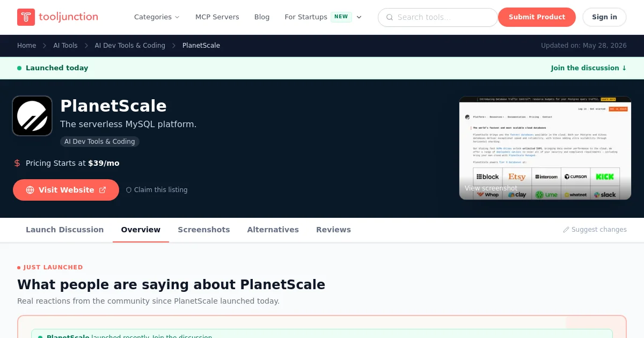Click the NEW badge beside For Startups
The image size is (644, 338).
click(x=341, y=17)
